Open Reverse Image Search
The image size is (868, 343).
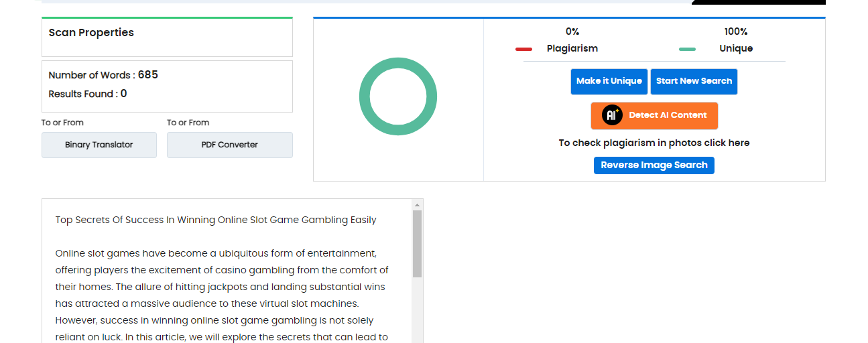654,165
